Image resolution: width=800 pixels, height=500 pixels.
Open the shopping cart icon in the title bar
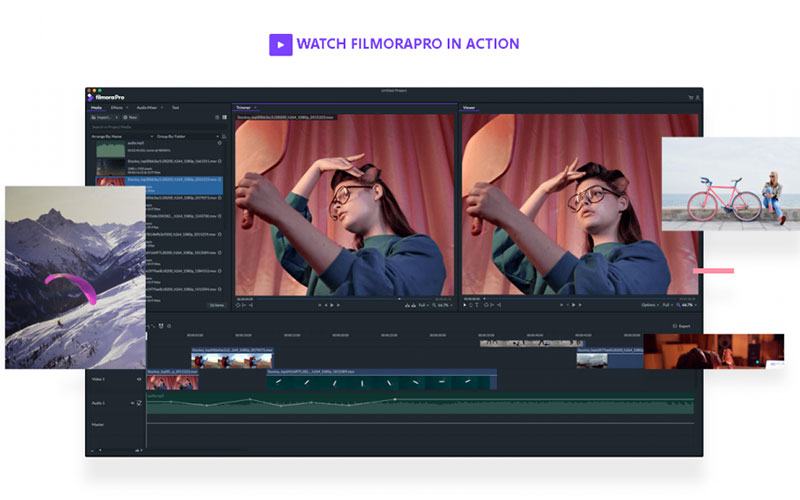click(691, 97)
